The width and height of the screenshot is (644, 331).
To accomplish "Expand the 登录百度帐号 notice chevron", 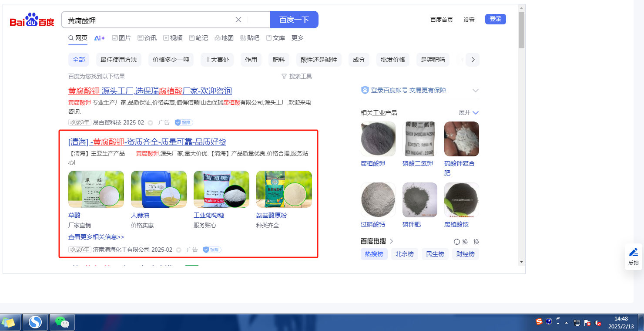I will click(476, 91).
